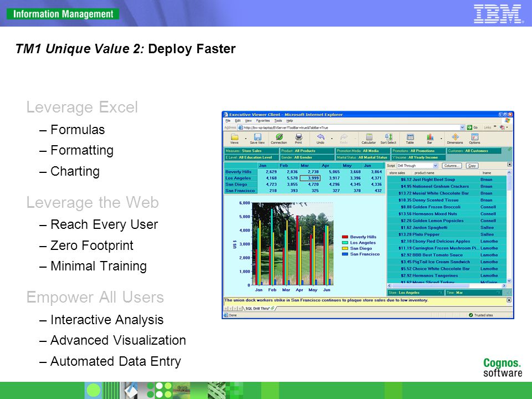
Task: Open the Gender: All Gender selector
Action: [307, 157]
